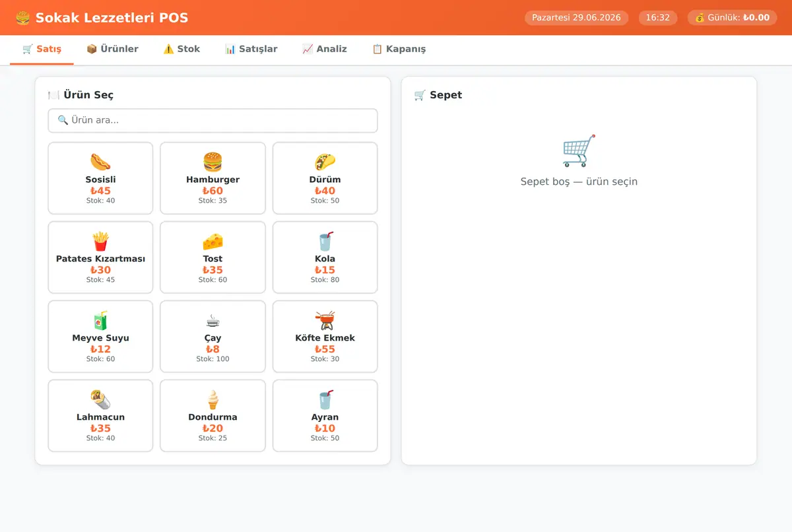The width and height of the screenshot is (792, 532).
Task: Open the Kapanış tab
Action: [x=399, y=49]
